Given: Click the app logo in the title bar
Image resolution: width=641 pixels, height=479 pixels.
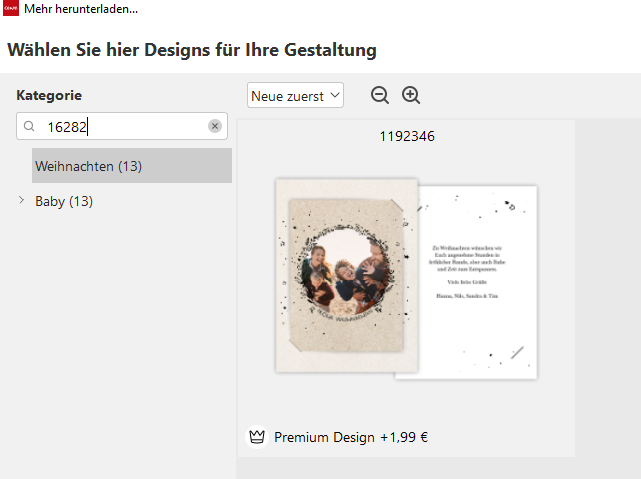Looking at the screenshot, I should [x=10, y=9].
